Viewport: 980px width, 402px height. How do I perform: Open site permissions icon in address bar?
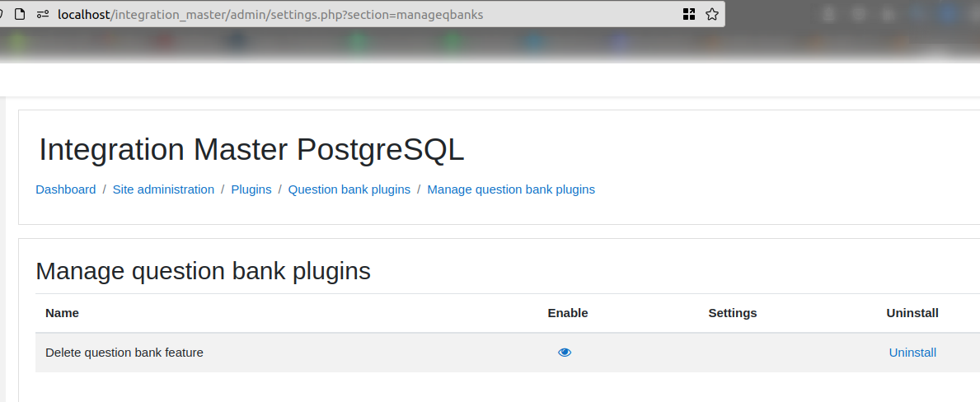click(x=43, y=14)
